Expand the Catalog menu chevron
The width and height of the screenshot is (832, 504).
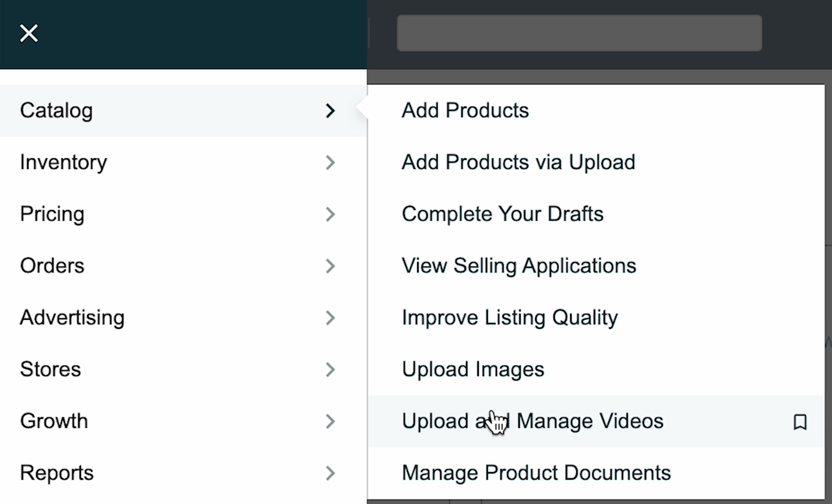(x=330, y=111)
